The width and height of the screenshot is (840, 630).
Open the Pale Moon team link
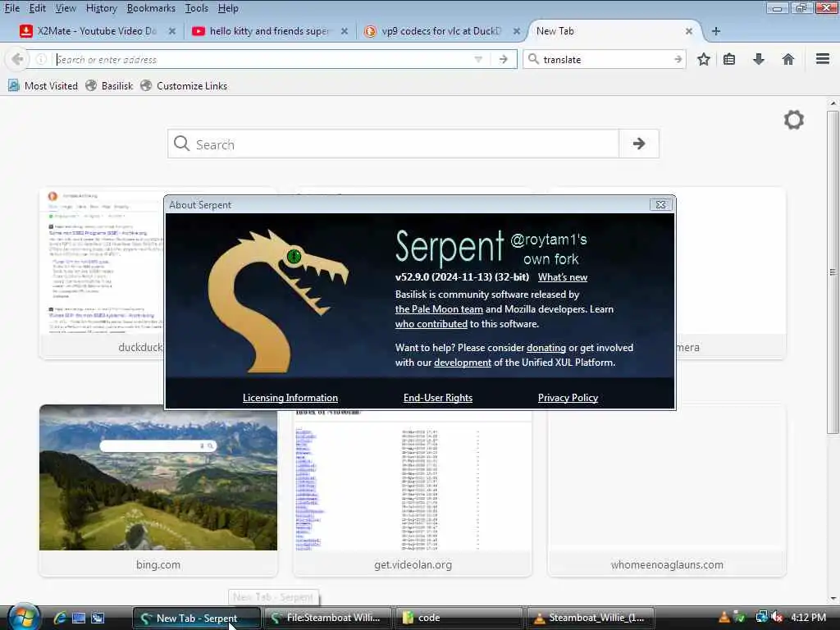click(x=439, y=309)
